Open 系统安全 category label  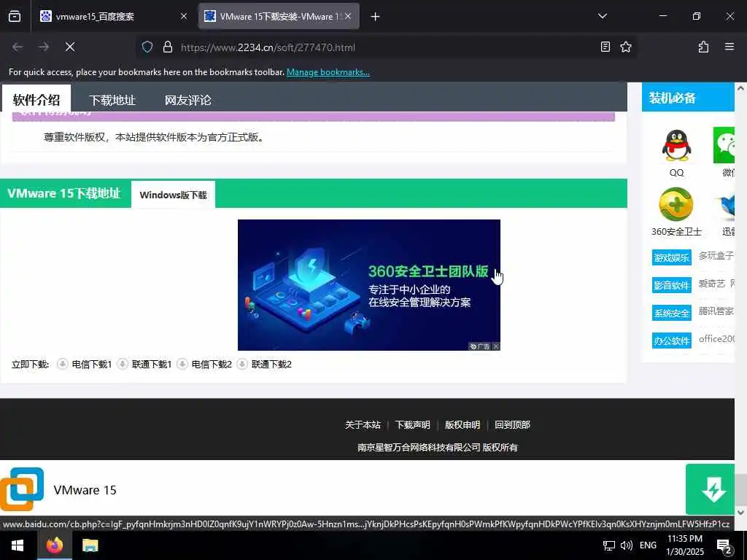point(671,313)
